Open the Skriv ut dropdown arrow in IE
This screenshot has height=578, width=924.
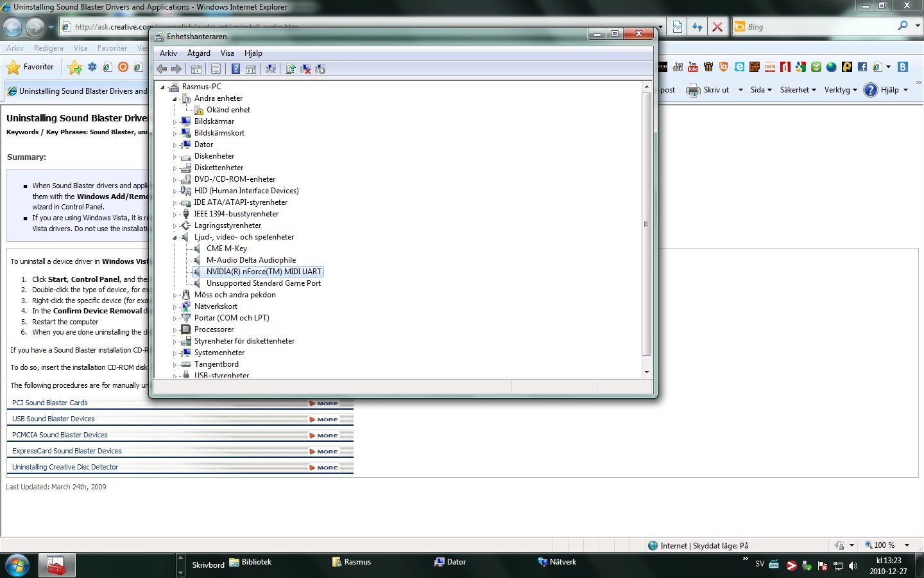(x=740, y=90)
